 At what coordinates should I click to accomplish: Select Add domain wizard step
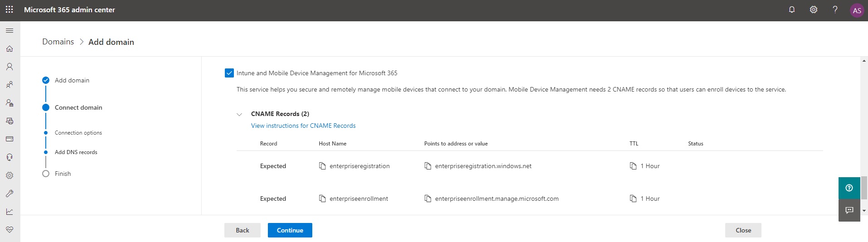[x=72, y=80]
